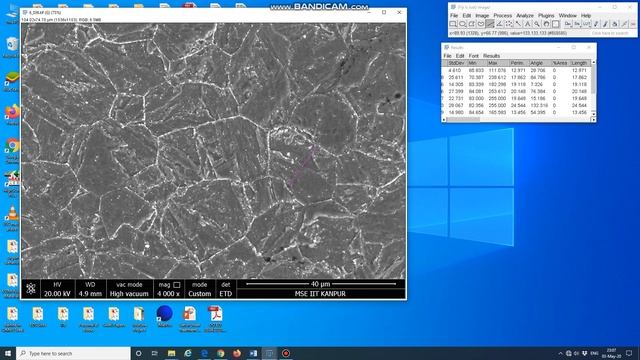Click the Bandicam record icon on taskbar
This screenshot has width=640, height=360.
tap(286, 353)
